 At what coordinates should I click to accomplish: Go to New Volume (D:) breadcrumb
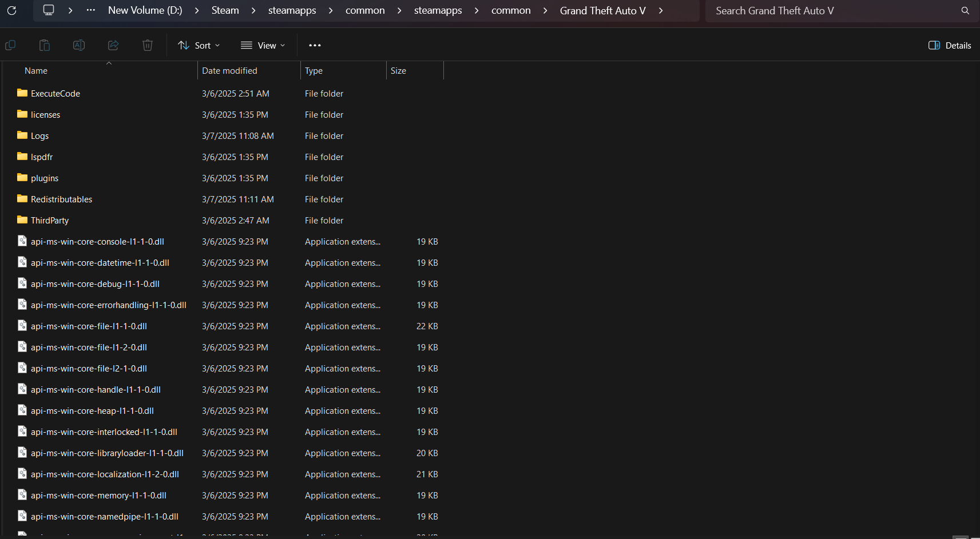pyautogui.click(x=145, y=11)
